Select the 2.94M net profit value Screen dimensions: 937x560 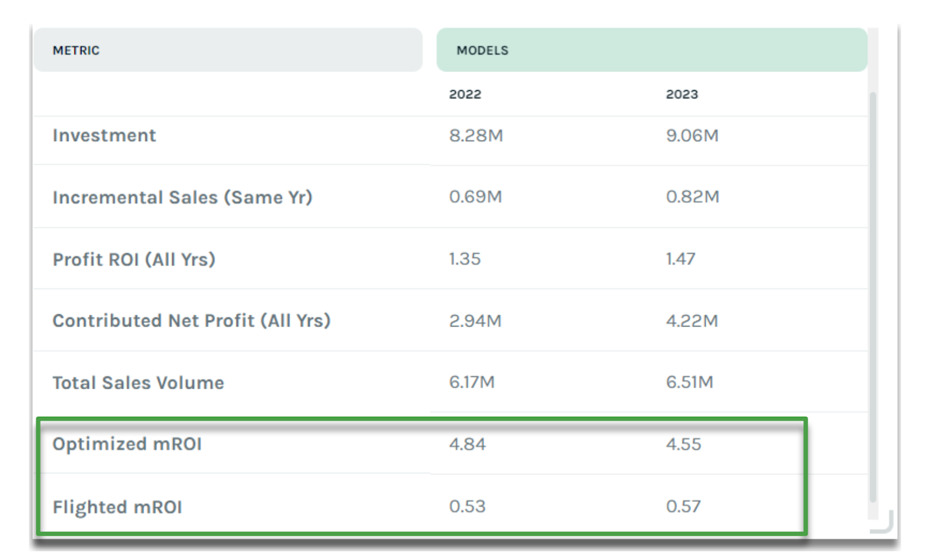click(x=475, y=321)
